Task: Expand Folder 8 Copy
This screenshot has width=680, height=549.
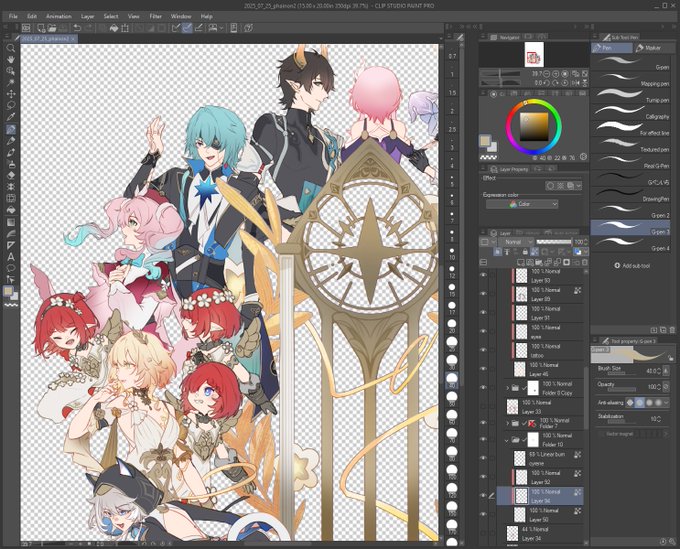Action: click(507, 388)
